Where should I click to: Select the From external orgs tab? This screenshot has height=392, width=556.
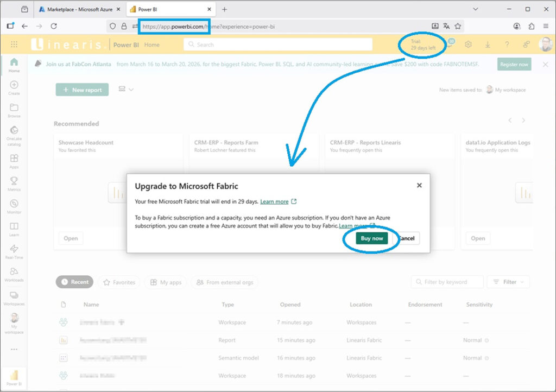225,282
